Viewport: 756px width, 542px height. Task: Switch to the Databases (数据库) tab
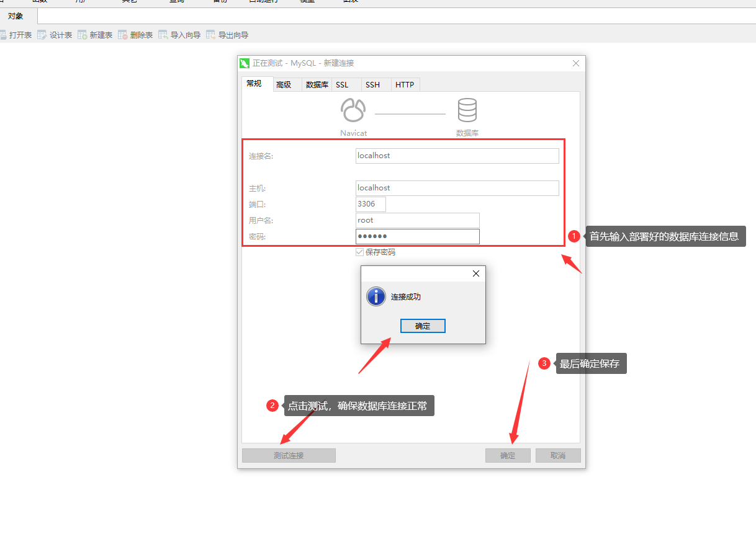317,85
